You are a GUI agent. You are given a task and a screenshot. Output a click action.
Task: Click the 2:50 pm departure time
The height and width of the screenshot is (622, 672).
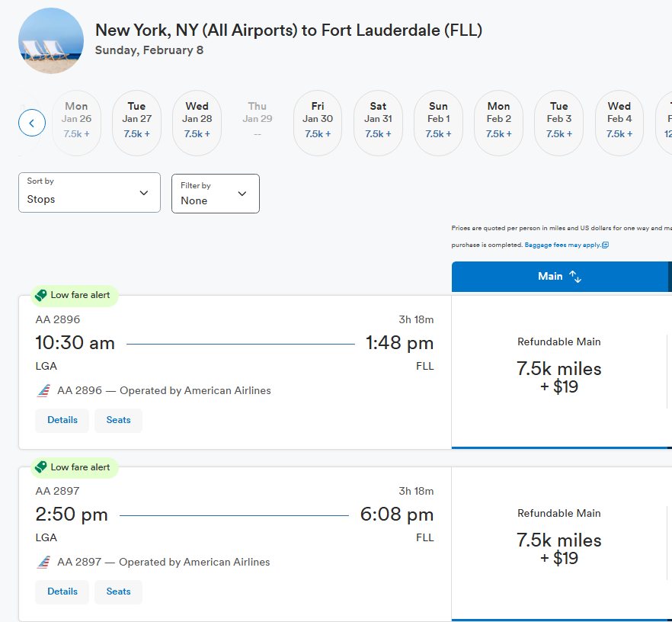[72, 515]
